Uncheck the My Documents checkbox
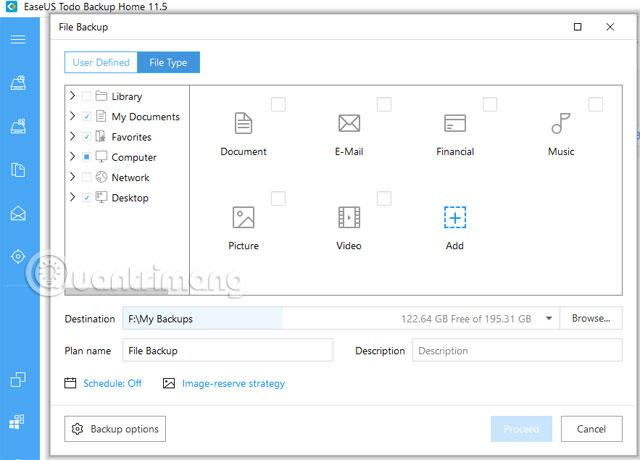 pyautogui.click(x=87, y=117)
